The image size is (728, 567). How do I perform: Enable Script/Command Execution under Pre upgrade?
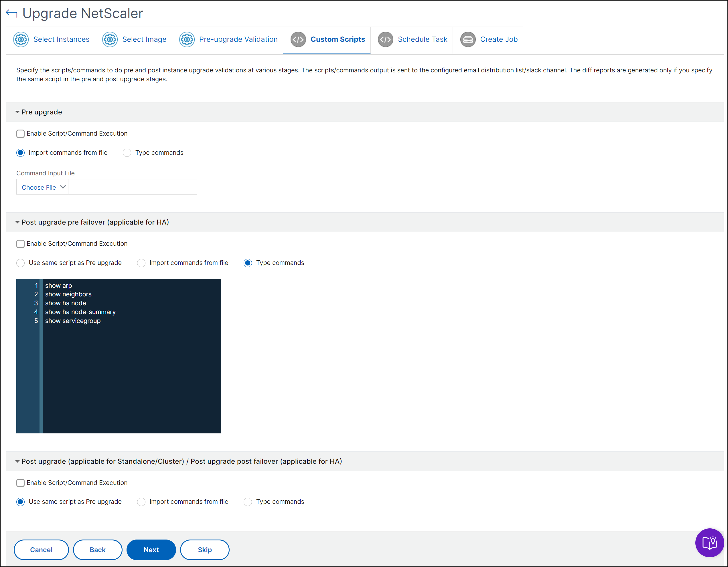click(20, 134)
